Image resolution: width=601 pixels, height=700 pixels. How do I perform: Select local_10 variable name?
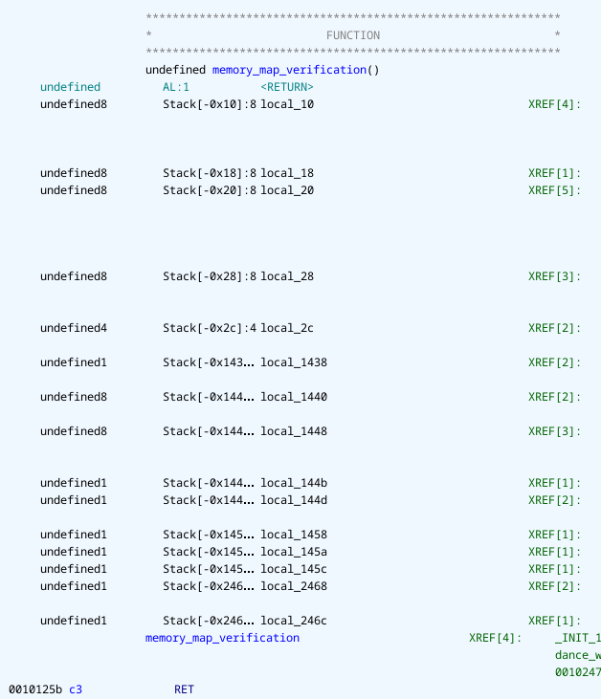[x=287, y=104]
